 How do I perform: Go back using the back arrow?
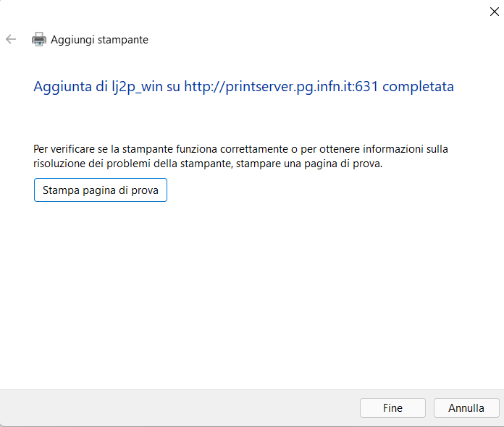(11, 39)
